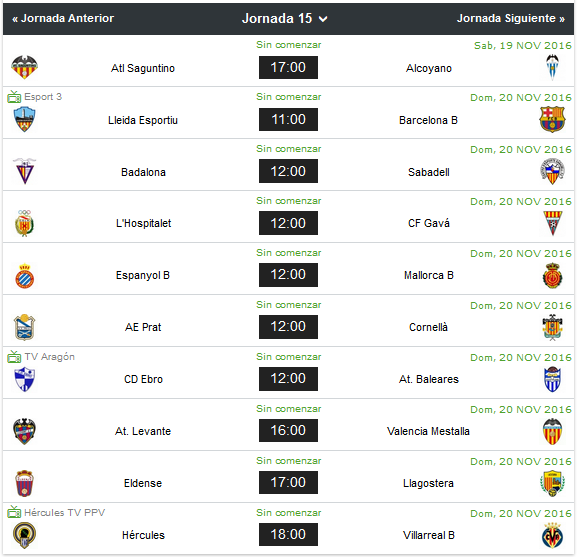Expand the chevron next to Jornada 15
The image size is (581, 557).
click(323, 19)
